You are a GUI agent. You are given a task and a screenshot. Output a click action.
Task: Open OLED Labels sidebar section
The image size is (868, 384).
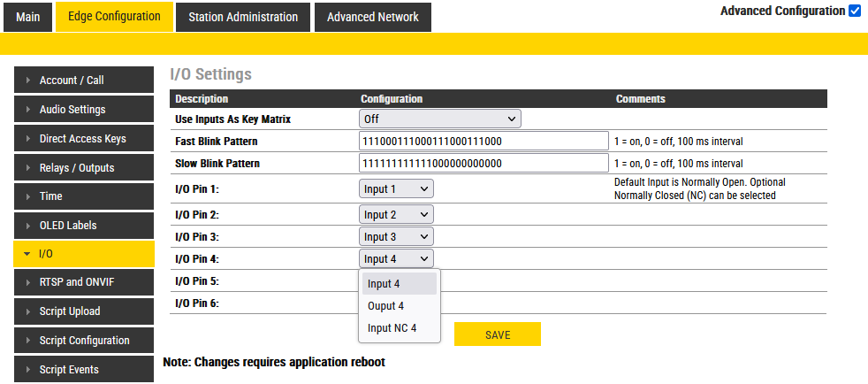(84, 226)
